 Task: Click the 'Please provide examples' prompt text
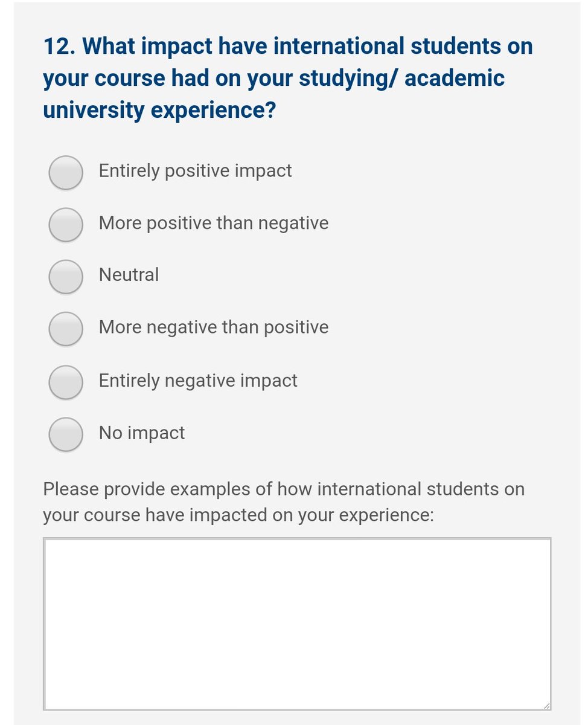(284, 489)
